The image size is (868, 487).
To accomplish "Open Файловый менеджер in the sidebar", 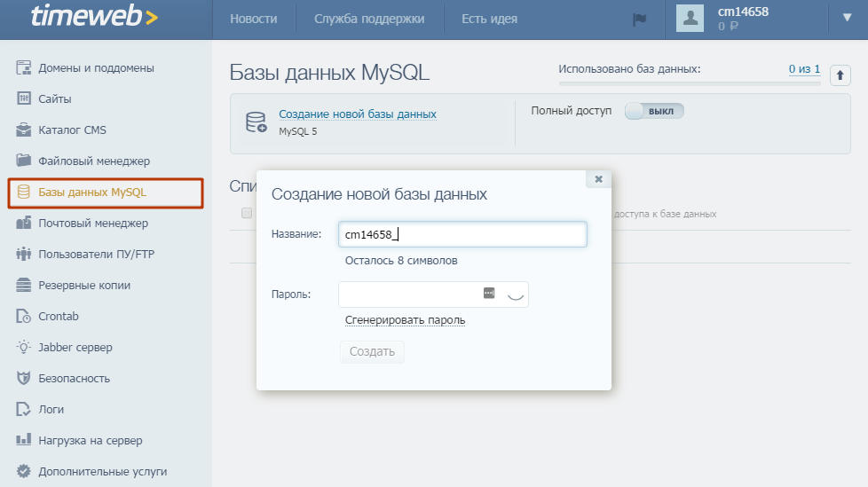I will click(x=93, y=161).
